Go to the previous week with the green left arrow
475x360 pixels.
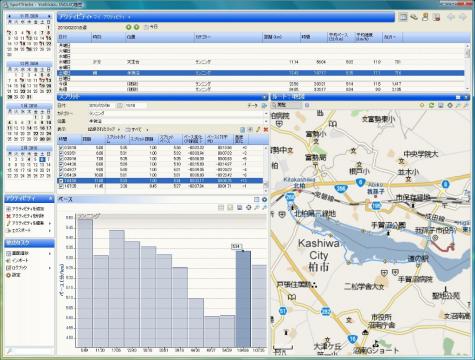(129, 27)
